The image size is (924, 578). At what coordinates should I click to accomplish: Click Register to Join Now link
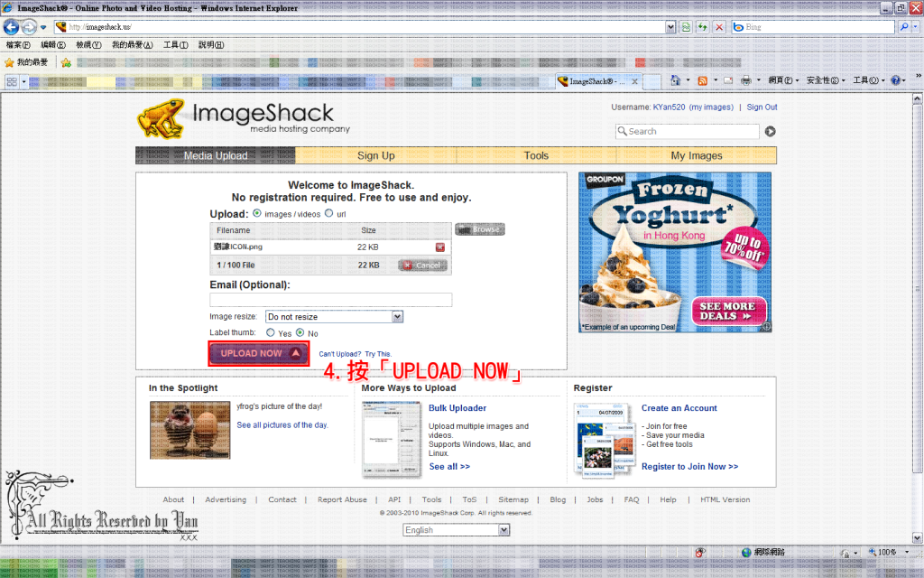pyautogui.click(x=689, y=467)
